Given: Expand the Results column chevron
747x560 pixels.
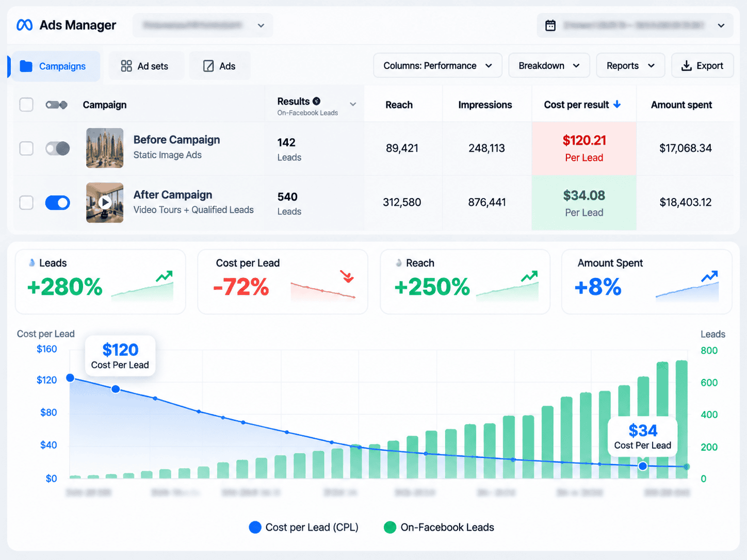Looking at the screenshot, I should pos(353,104).
